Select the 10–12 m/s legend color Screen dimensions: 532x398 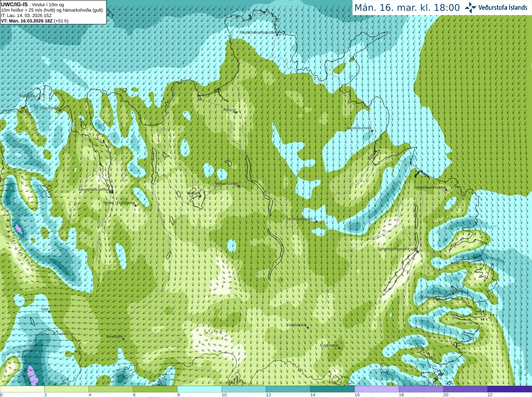[244, 389]
